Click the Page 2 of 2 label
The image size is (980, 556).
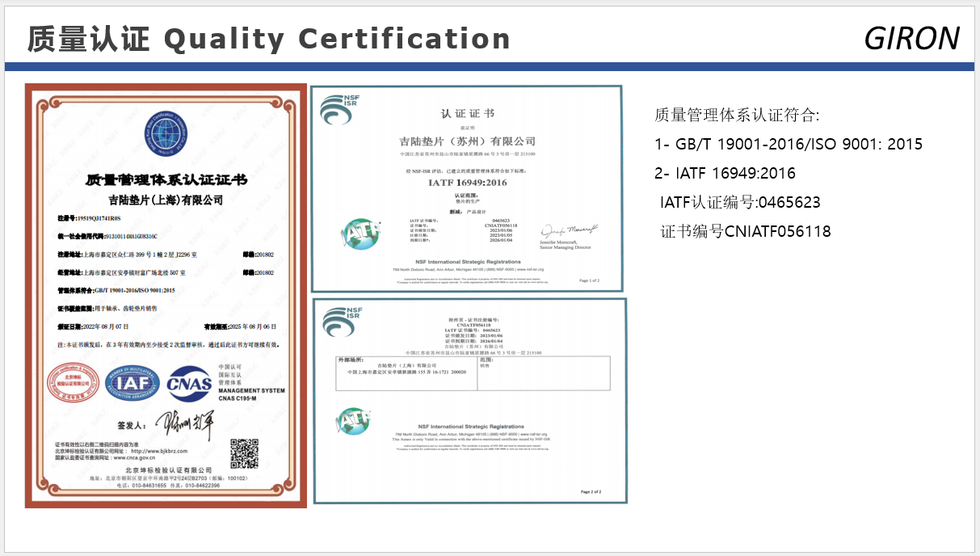point(591,491)
